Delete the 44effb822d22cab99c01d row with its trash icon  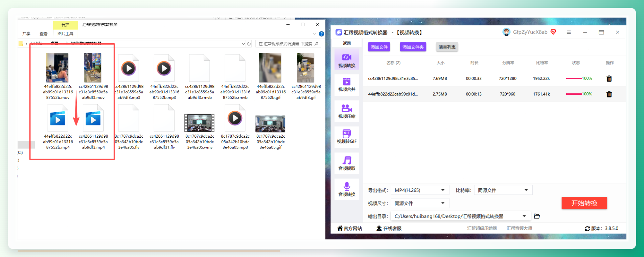(x=609, y=94)
